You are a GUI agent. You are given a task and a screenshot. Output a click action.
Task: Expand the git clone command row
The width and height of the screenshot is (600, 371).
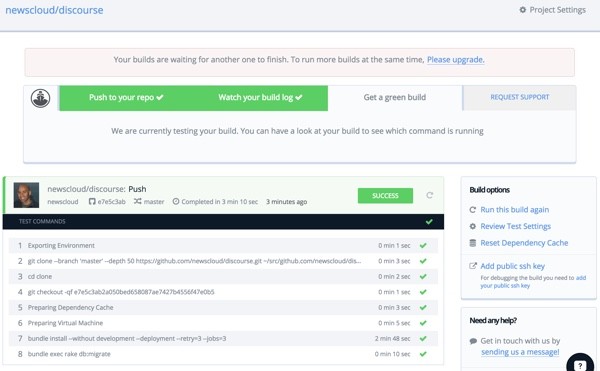(x=223, y=261)
